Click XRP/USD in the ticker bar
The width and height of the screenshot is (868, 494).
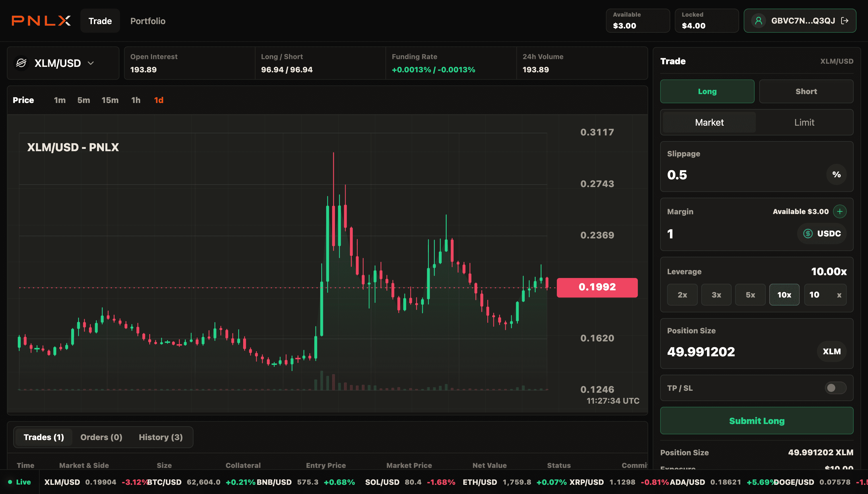[587, 482]
